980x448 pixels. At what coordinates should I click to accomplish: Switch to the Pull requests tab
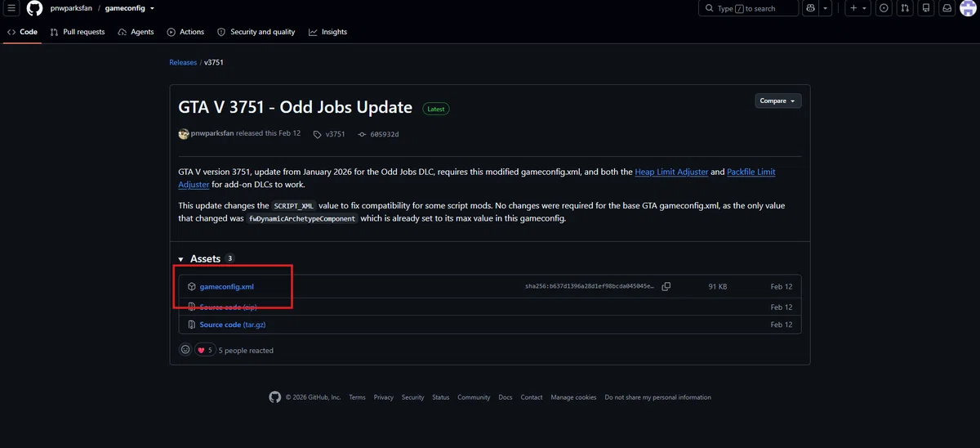(x=78, y=32)
